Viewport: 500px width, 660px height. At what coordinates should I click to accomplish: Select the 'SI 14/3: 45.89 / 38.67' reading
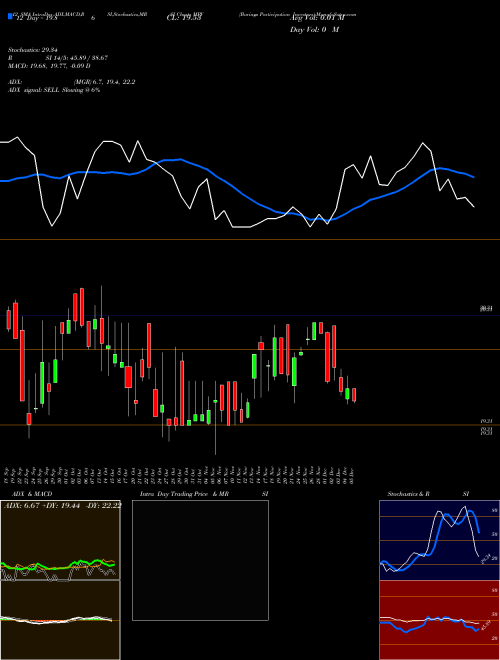pyautogui.click(x=77, y=58)
